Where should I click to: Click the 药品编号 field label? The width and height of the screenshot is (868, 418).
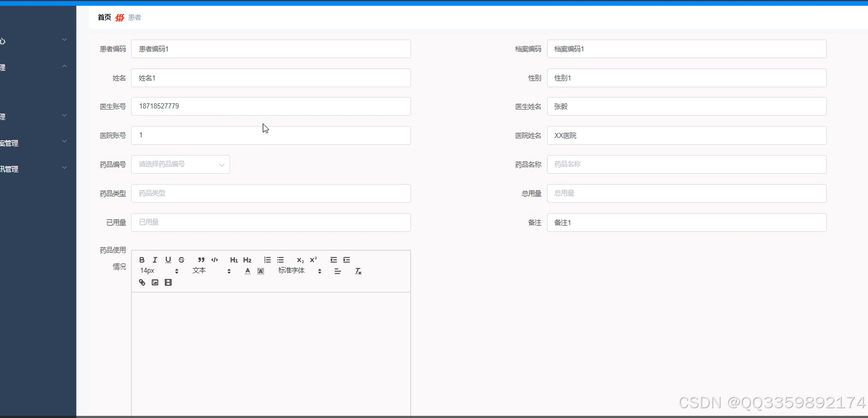(x=113, y=164)
